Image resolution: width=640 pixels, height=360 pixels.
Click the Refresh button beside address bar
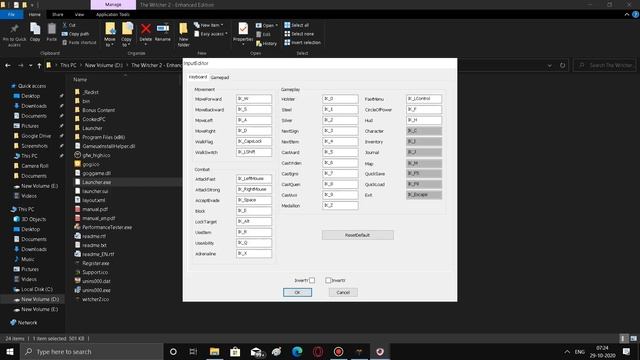click(x=562, y=65)
